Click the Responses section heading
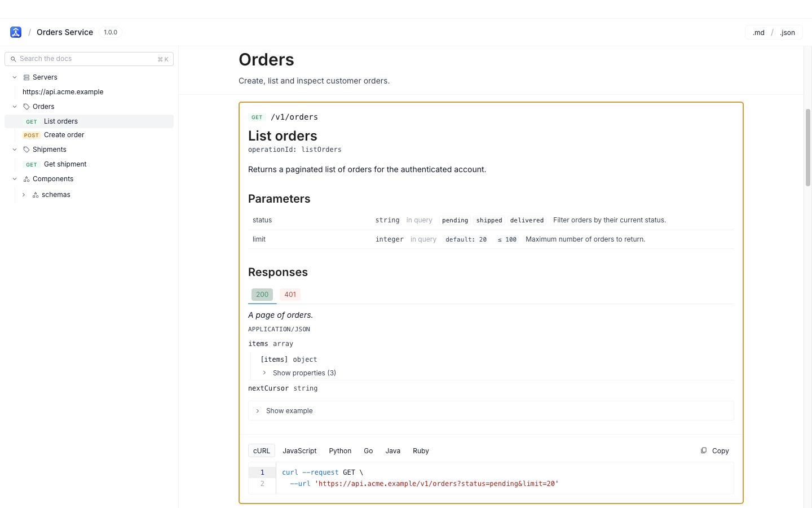The width and height of the screenshot is (812, 508). pos(278,272)
